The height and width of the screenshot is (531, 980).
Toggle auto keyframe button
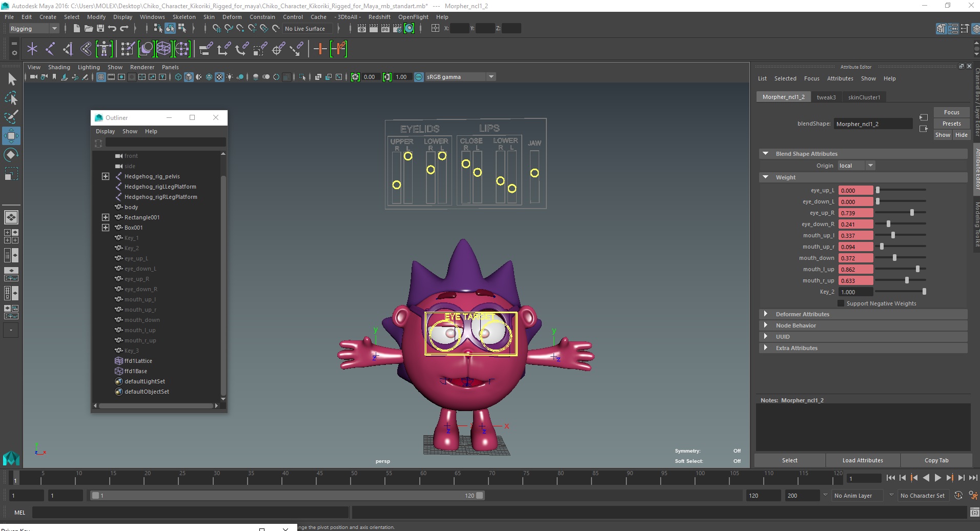pyautogui.click(x=958, y=496)
